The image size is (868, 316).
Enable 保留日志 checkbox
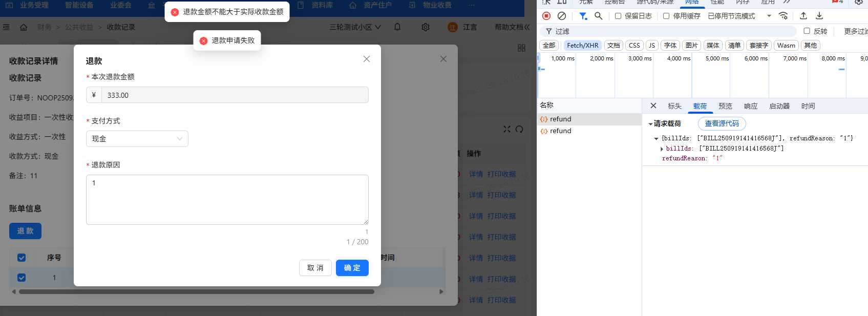[x=618, y=16]
